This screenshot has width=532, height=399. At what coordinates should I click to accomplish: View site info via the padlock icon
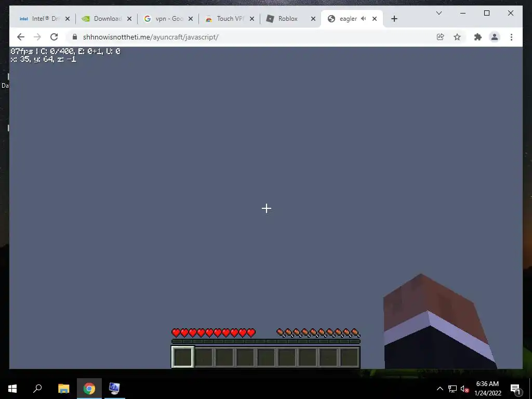click(75, 37)
